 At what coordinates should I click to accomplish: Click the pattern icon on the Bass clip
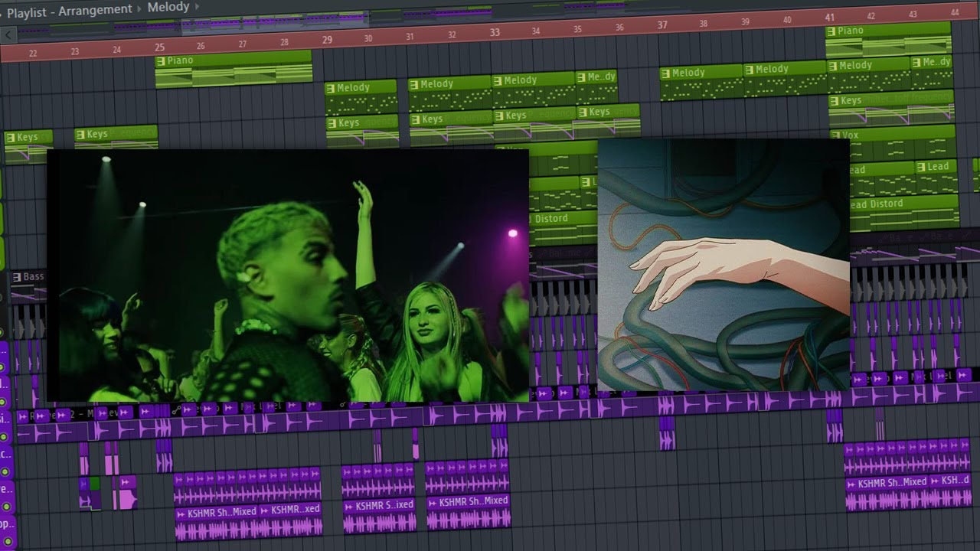pos(15,277)
